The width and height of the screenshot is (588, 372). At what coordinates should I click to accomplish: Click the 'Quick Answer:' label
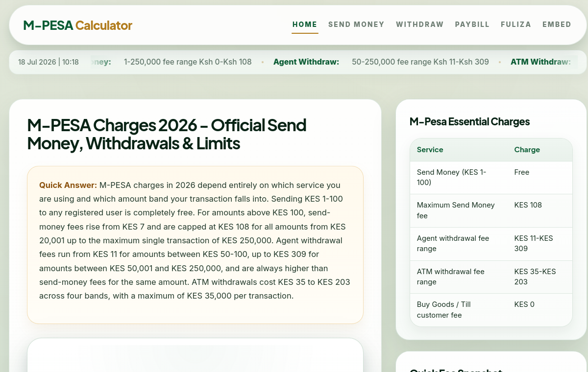click(68, 186)
